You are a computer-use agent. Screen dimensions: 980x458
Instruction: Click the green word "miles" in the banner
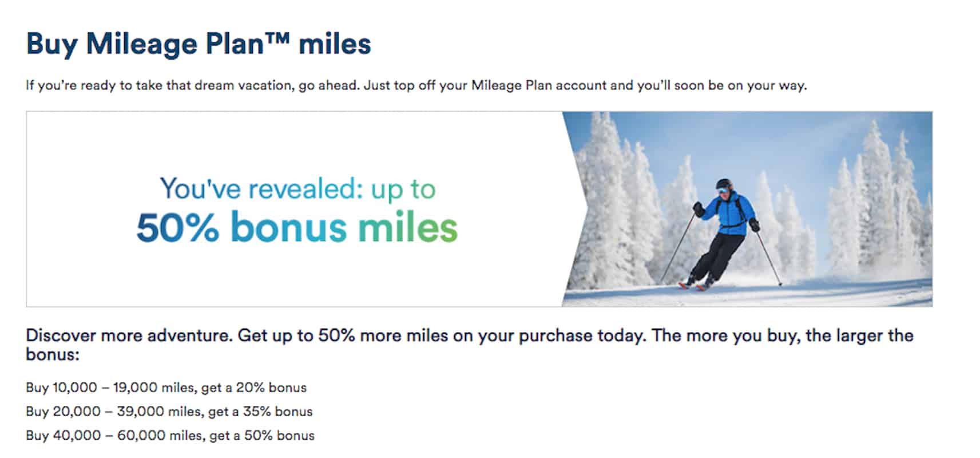[x=407, y=227]
